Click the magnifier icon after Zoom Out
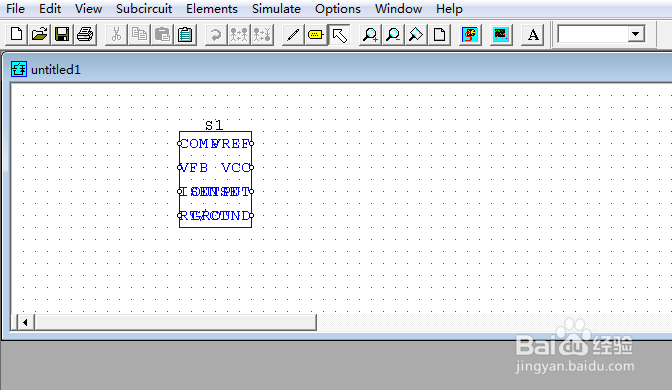This screenshot has width=672, height=390. [416, 34]
